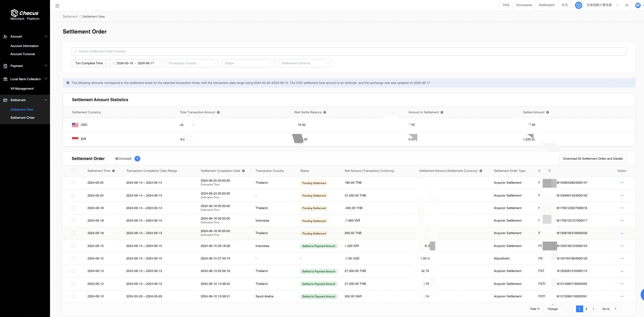
Task: Select Settlement Order in sidebar menu
Action: [x=22, y=118]
